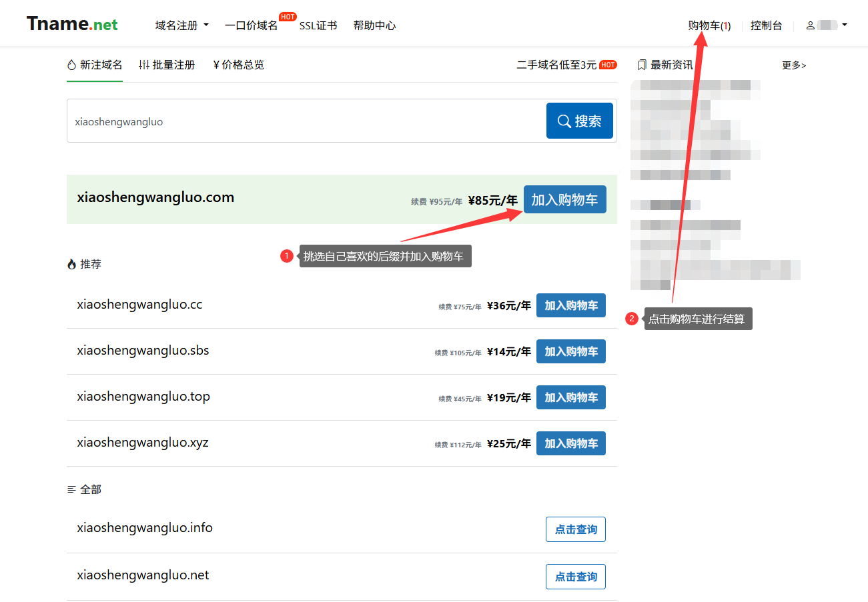Click the user account avatar icon
Image resolution: width=868 pixels, height=602 pixels.
point(811,25)
